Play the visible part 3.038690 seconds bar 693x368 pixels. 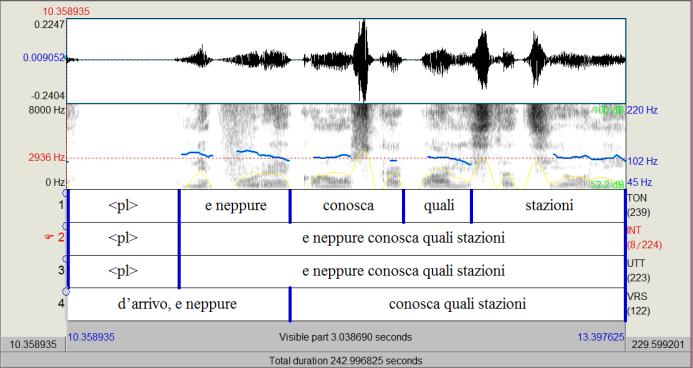point(346,337)
